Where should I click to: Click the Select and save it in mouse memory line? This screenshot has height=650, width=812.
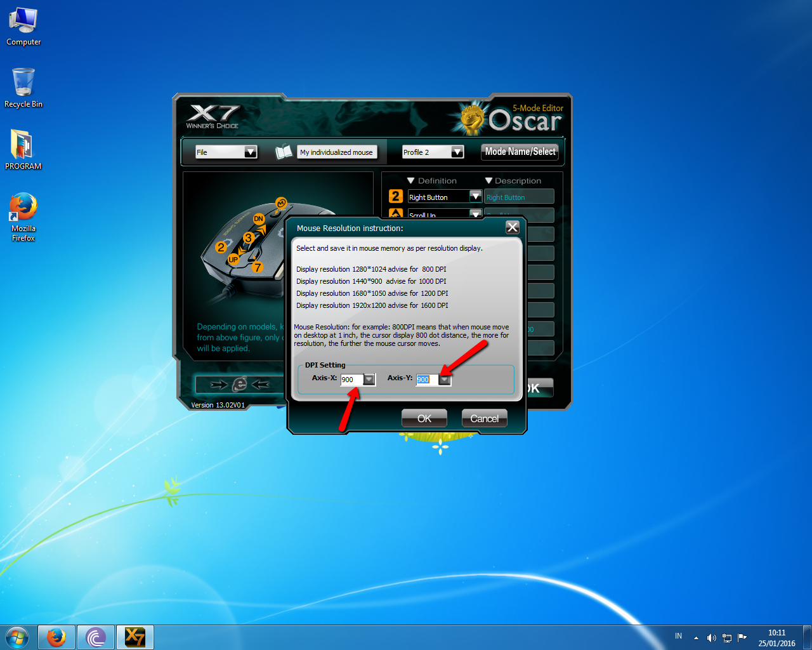(x=390, y=248)
